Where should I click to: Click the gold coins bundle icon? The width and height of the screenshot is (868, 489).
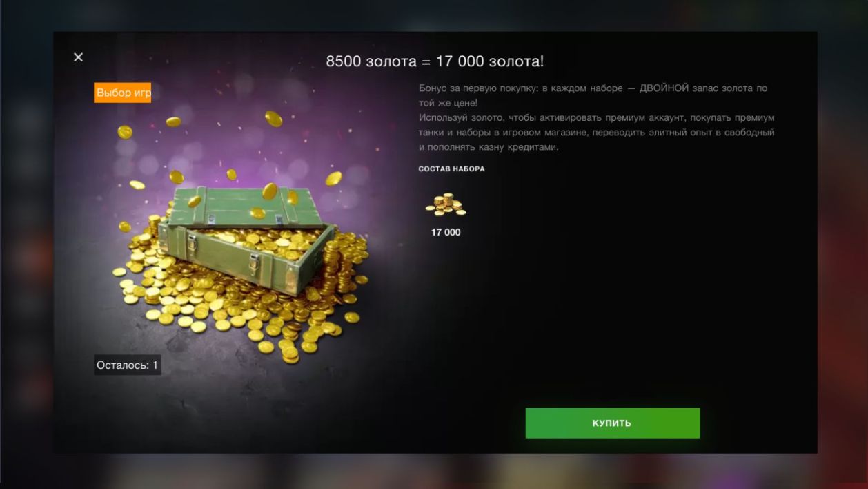click(446, 205)
